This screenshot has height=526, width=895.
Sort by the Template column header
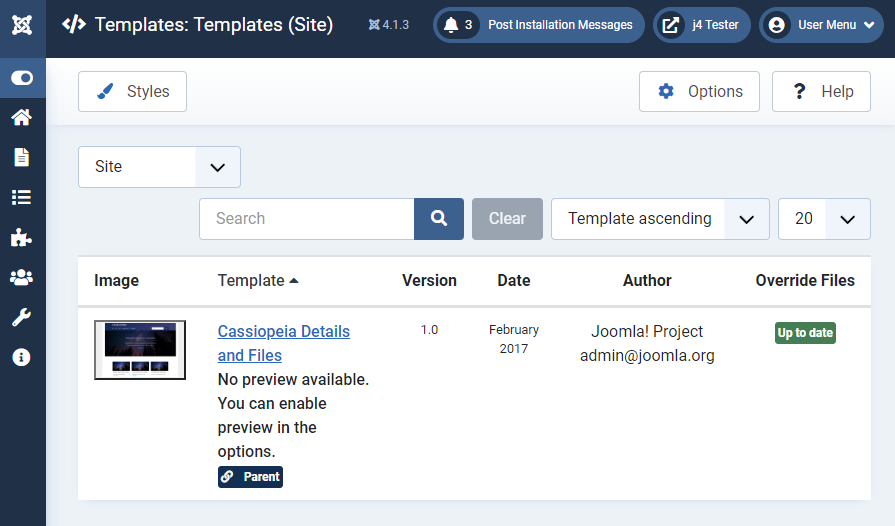pyautogui.click(x=258, y=281)
